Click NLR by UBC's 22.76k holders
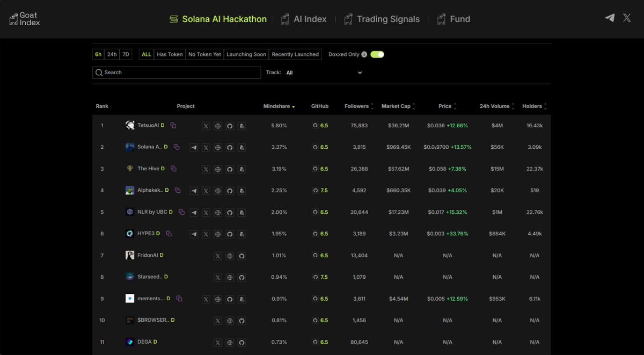The image size is (644, 355). [535, 212]
